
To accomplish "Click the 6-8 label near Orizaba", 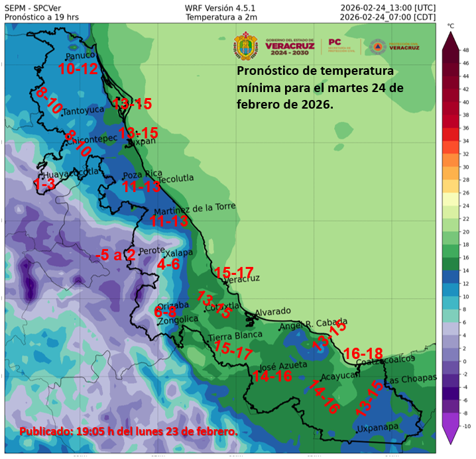I will tap(165, 311).
